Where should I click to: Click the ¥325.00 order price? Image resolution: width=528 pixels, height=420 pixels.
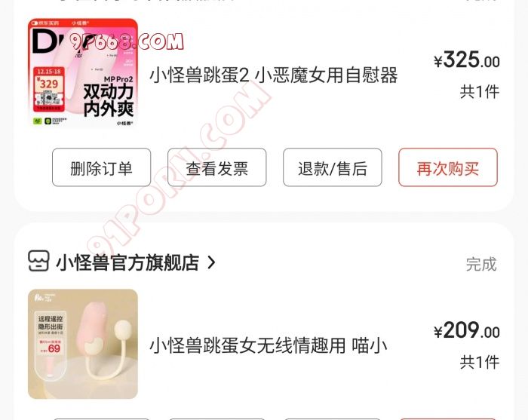pos(467,60)
